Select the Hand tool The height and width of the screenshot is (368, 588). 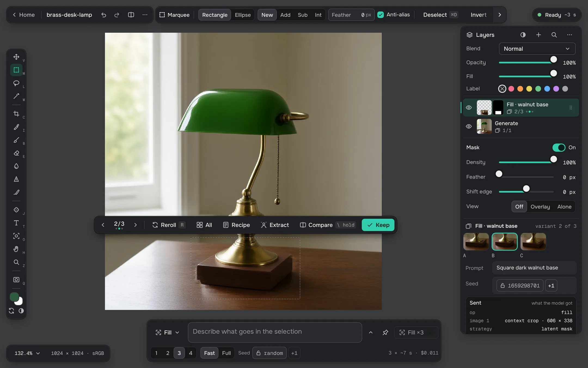click(x=16, y=249)
